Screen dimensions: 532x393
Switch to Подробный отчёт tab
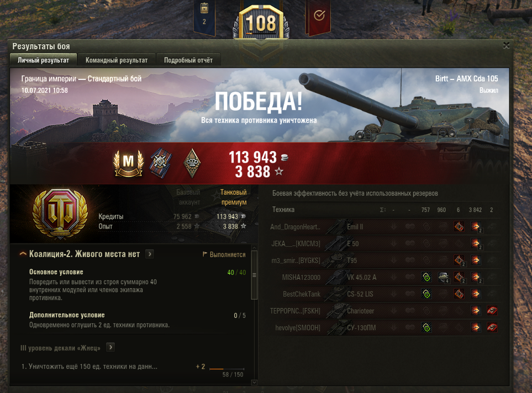pyautogui.click(x=188, y=60)
